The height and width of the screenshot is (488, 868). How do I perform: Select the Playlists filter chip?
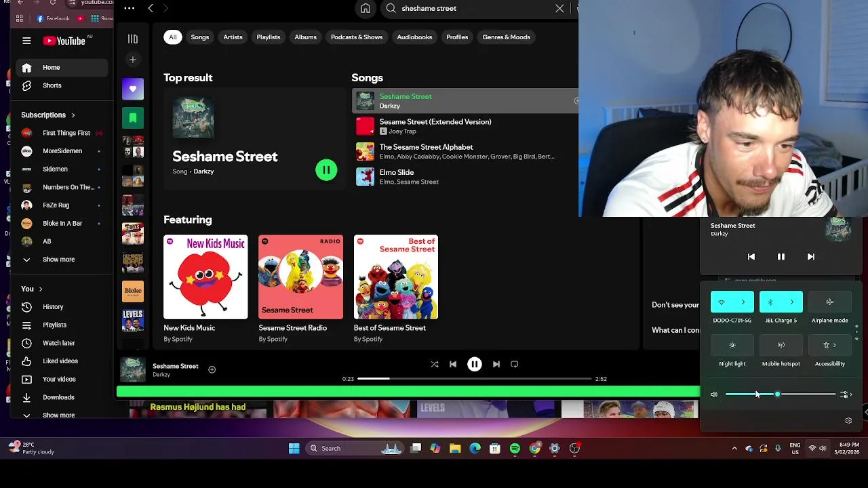(269, 37)
